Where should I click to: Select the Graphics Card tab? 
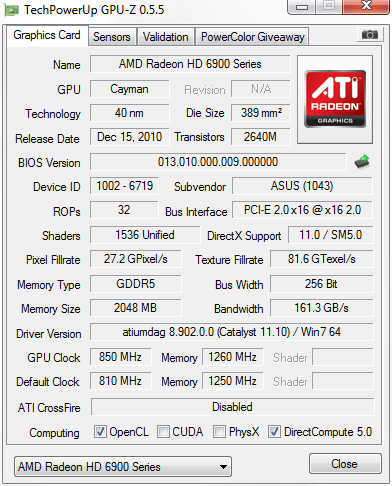coord(47,35)
